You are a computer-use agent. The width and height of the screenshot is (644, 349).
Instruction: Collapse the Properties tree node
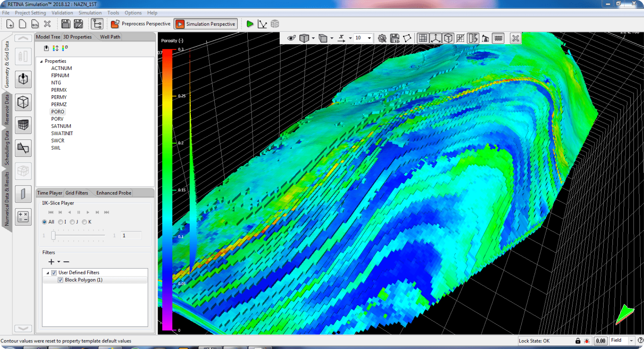(41, 61)
